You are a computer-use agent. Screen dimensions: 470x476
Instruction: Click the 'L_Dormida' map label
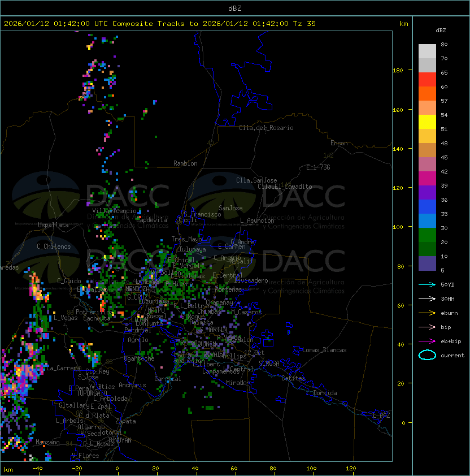[x=321, y=393]
